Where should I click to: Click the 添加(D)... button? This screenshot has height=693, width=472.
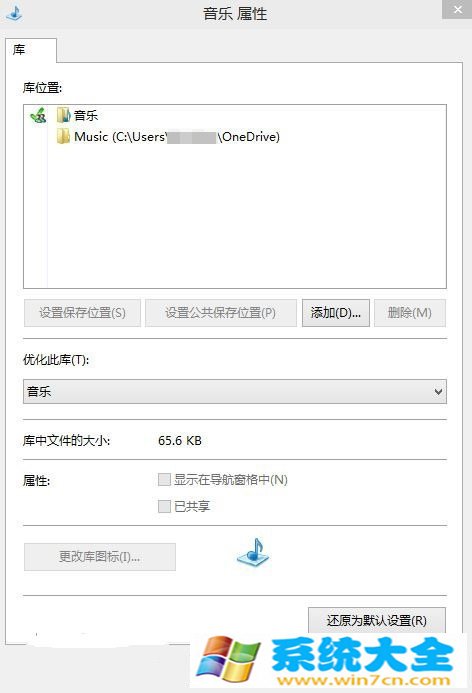pyautogui.click(x=336, y=313)
